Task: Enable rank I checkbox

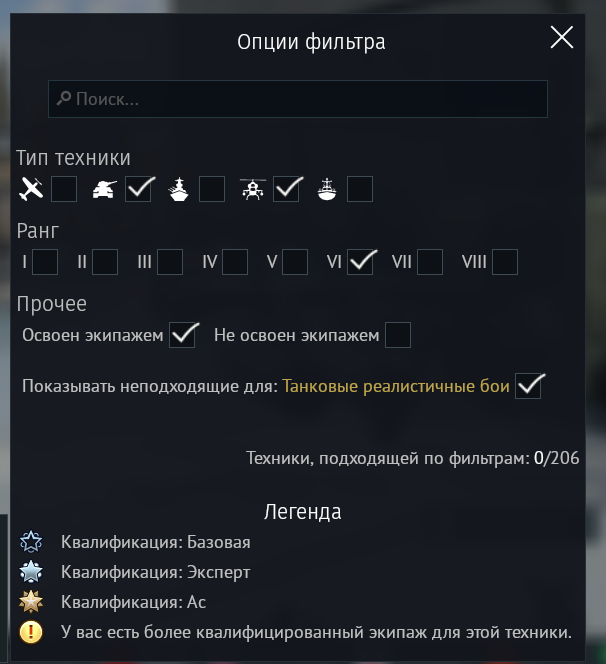Action: 46,262
